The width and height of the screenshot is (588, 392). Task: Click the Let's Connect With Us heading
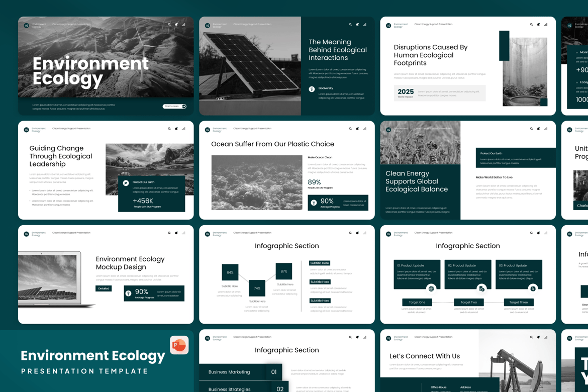[425, 356]
